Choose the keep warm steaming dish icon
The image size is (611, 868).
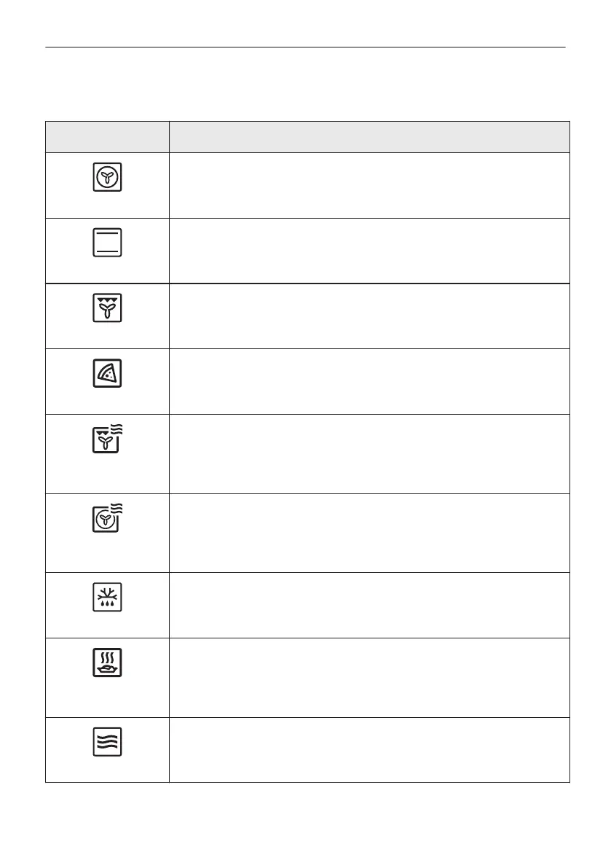coord(107,662)
